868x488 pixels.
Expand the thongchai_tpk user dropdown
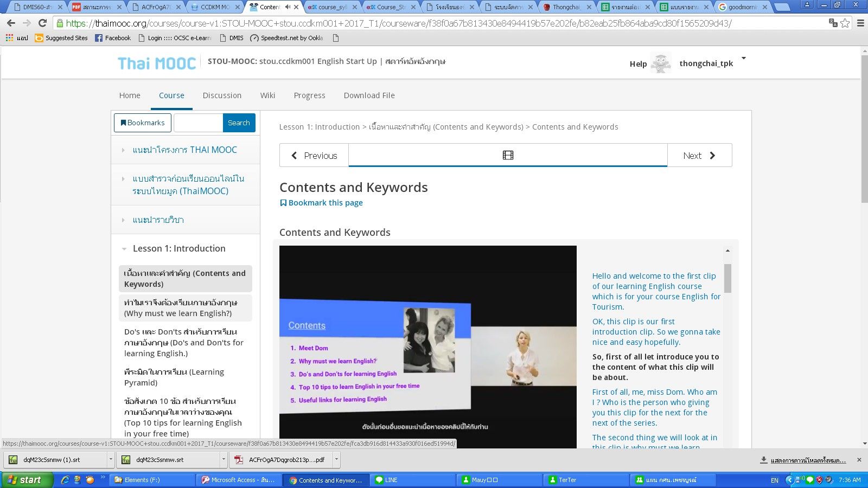tap(744, 59)
